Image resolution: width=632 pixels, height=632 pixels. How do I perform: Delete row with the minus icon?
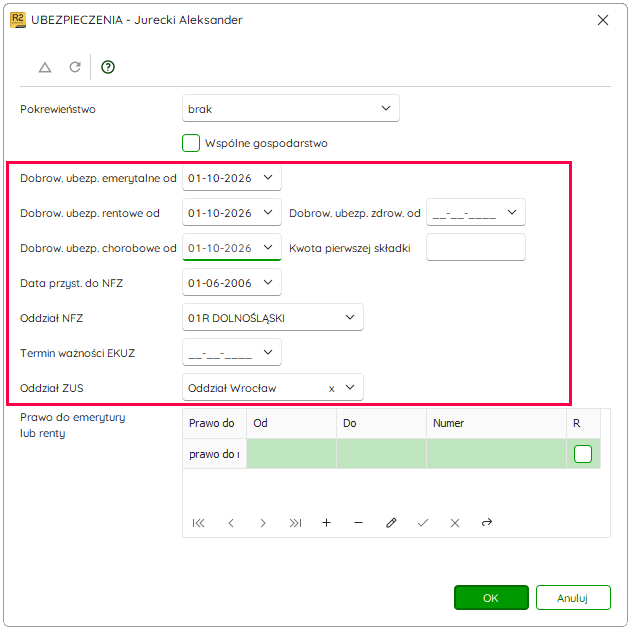(358, 523)
